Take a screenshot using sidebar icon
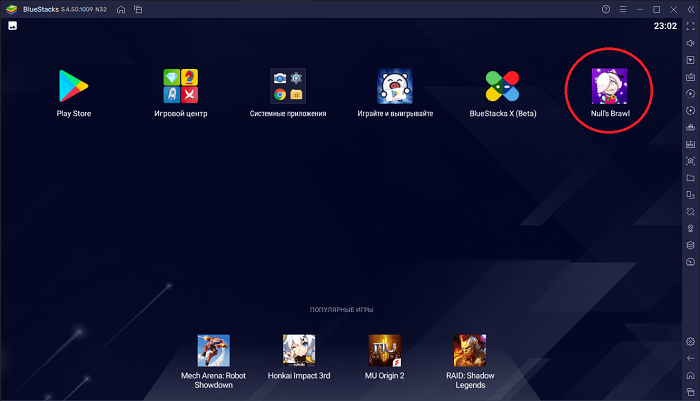The height and width of the screenshot is (401, 700). tap(691, 161)
